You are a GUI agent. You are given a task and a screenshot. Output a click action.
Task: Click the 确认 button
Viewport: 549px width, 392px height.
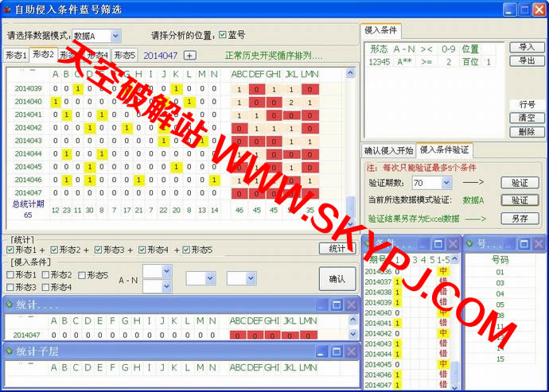[337, 279]
